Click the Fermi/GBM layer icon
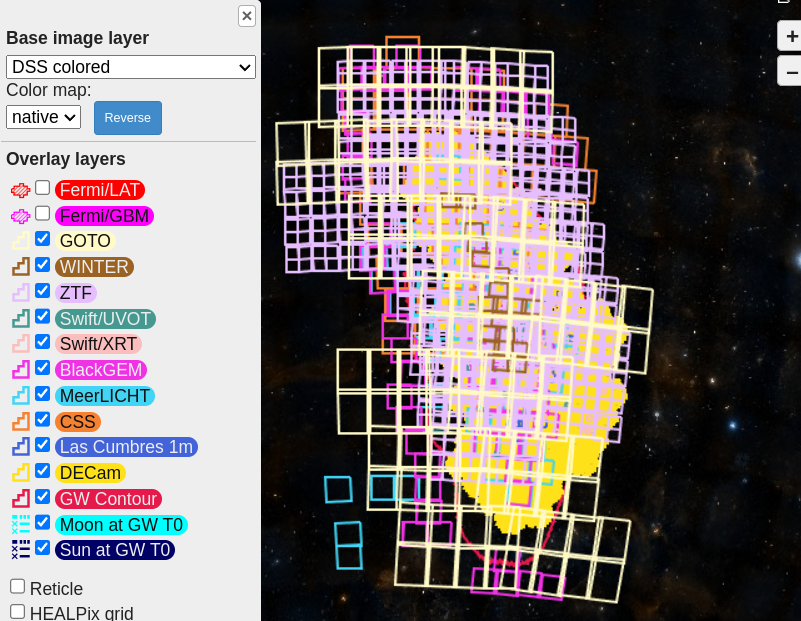Image resolution: width=801 pixels, height=621 pixels. click(21, 217)
